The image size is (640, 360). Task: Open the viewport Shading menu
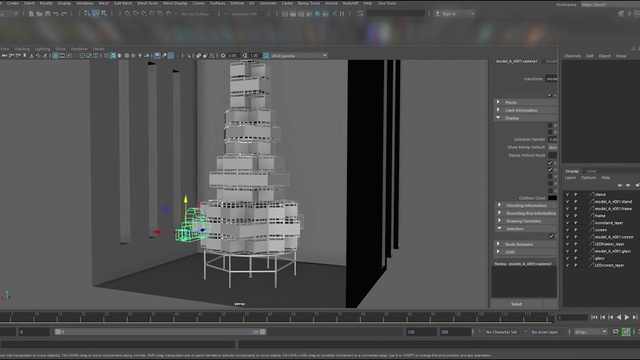pos(22,49)
